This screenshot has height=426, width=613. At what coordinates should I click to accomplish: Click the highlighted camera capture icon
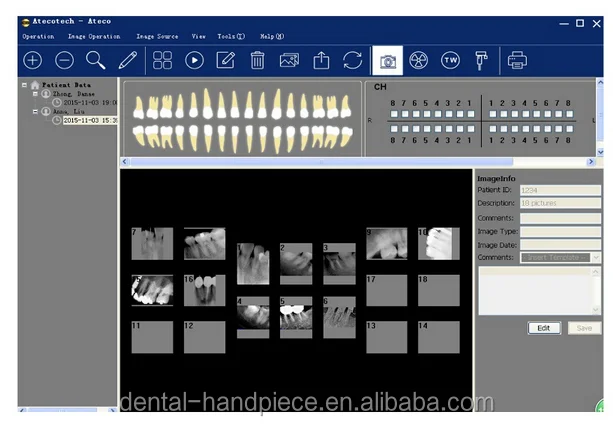click(387, 61)
